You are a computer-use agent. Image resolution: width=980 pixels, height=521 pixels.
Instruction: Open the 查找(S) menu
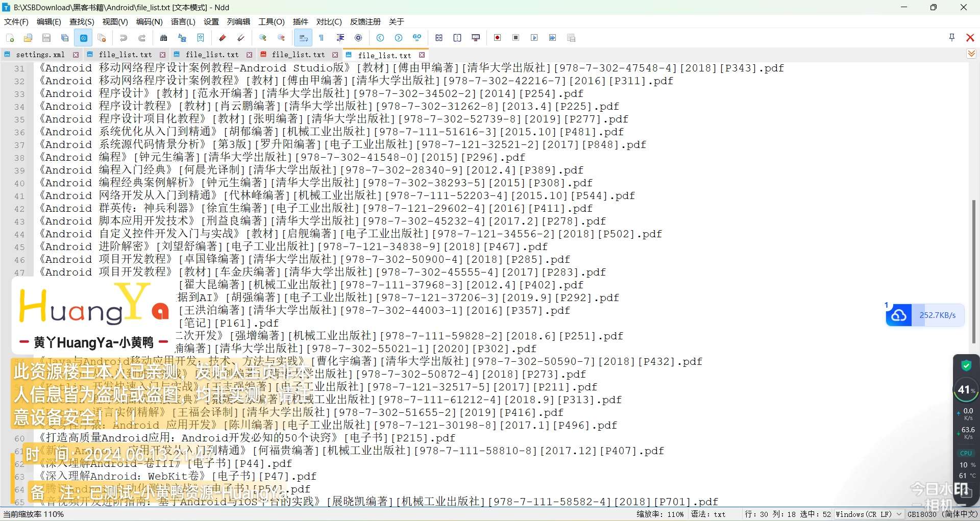(x=82, y=21)
